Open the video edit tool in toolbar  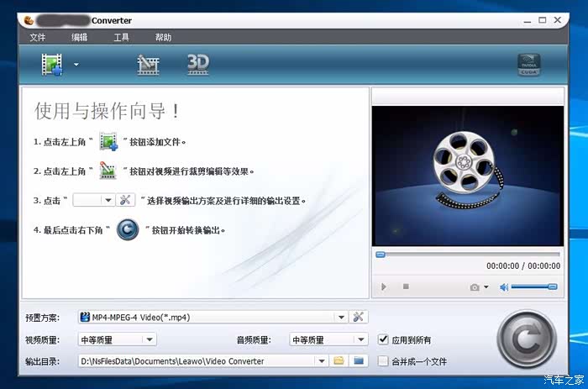pyautogui.click(x=148, y=65)
